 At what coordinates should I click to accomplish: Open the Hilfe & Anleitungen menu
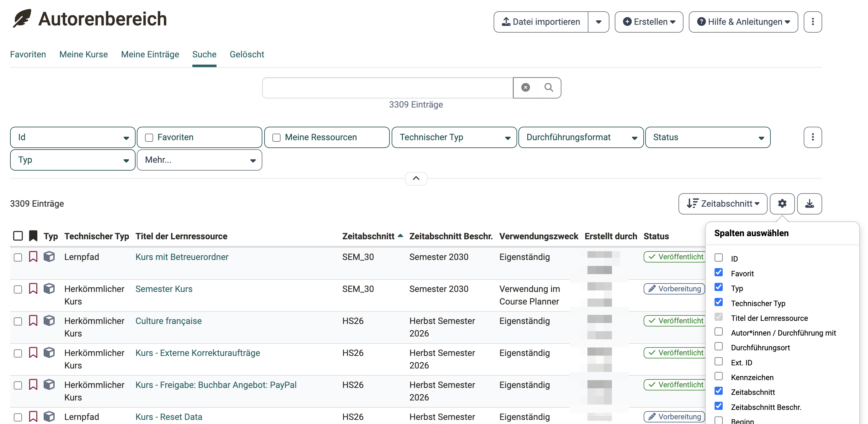(743, 22)
